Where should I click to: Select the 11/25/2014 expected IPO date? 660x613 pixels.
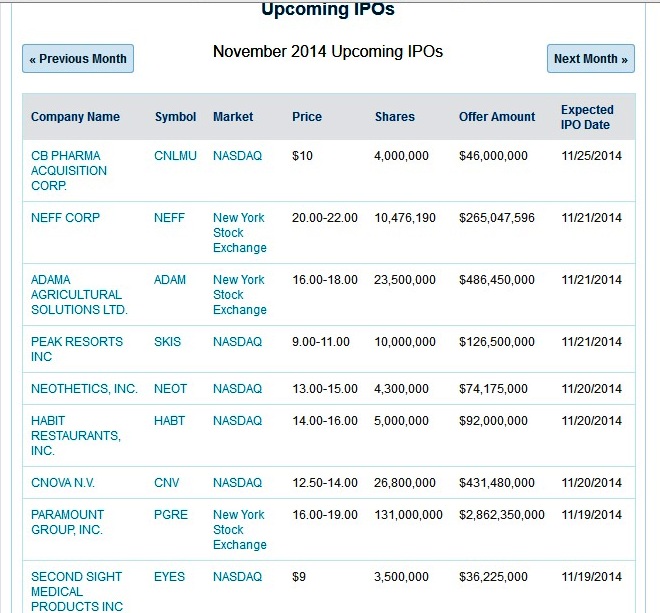pyautogui.click(x=591, y=156)
